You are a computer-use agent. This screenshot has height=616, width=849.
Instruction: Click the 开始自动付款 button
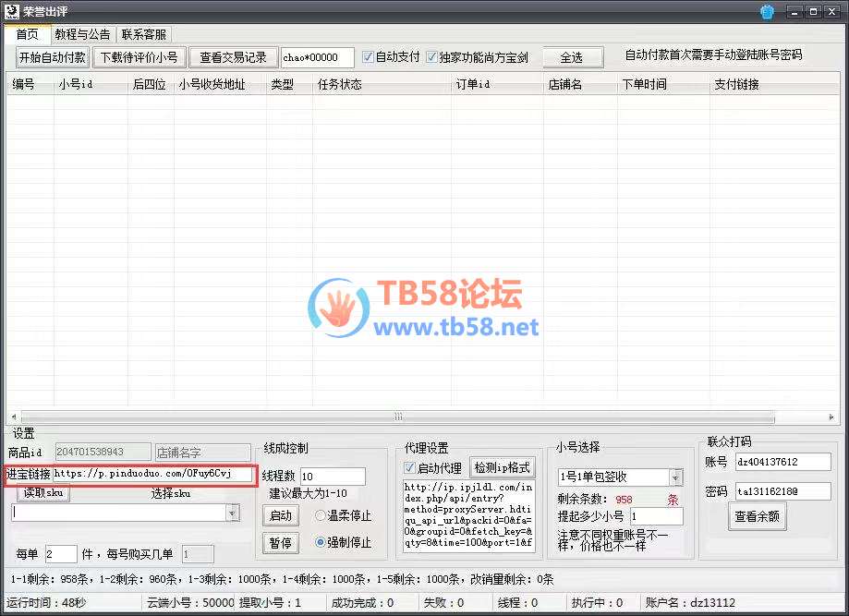coord(53,57)
